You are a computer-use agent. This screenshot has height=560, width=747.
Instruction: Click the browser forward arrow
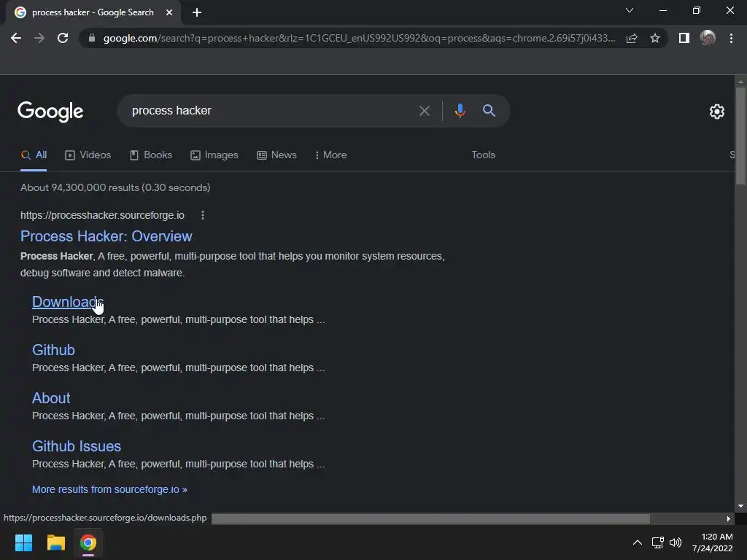39,38
